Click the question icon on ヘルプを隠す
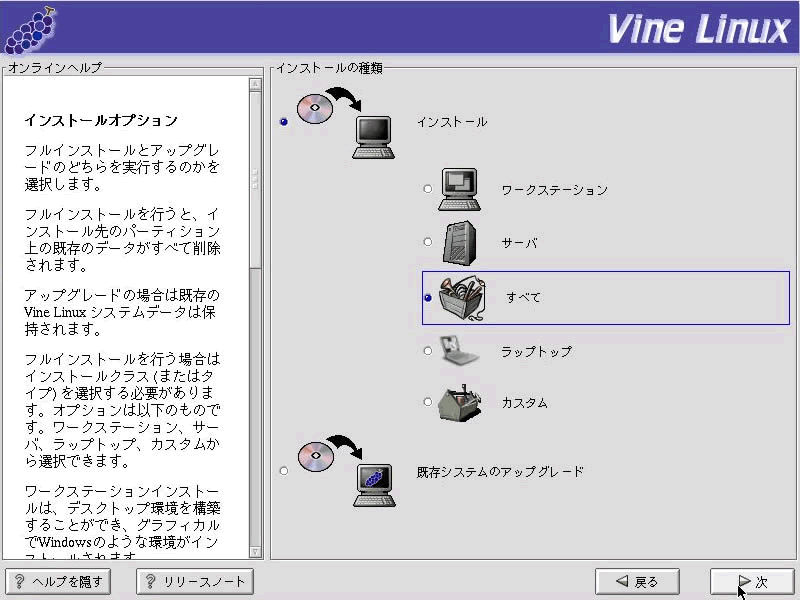 tap(19, 581)
